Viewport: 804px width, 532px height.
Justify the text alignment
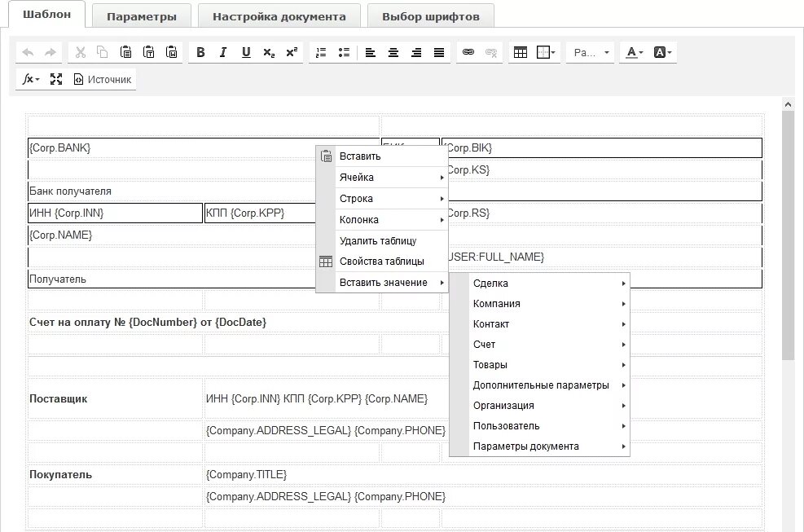pos(439,52)
